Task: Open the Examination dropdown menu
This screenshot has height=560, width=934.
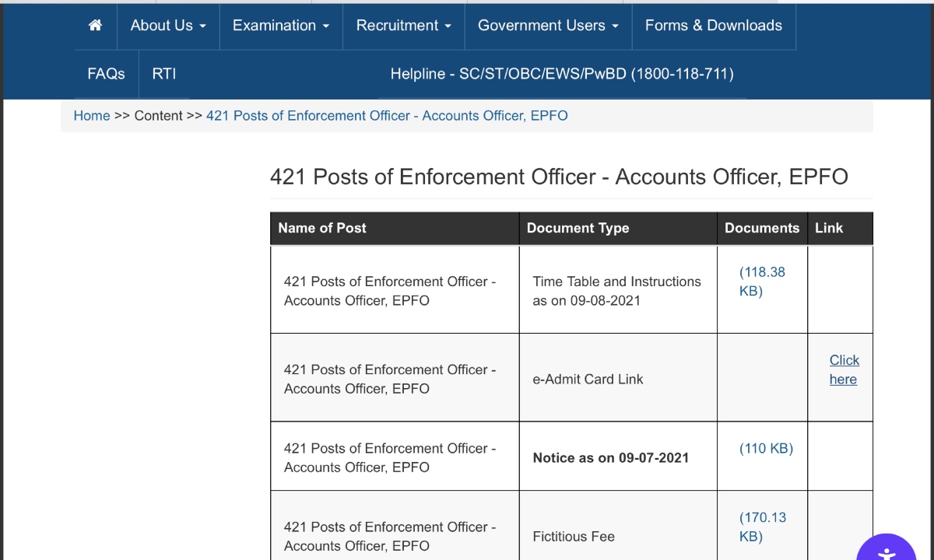Action: tap(281, 26)
